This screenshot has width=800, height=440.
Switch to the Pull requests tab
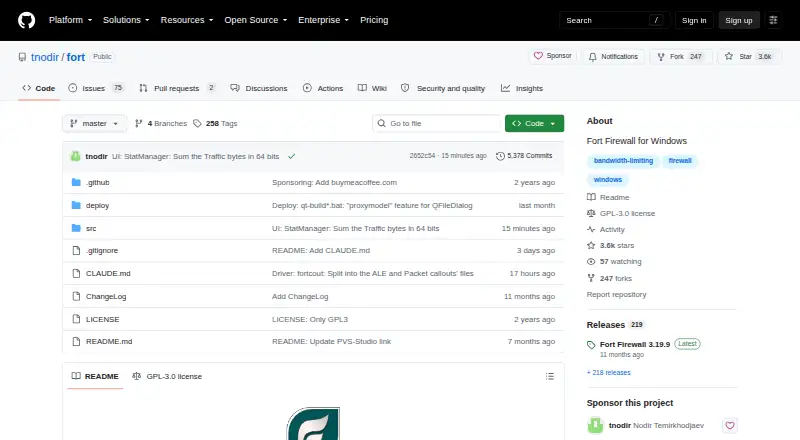(x=177, y=88)
